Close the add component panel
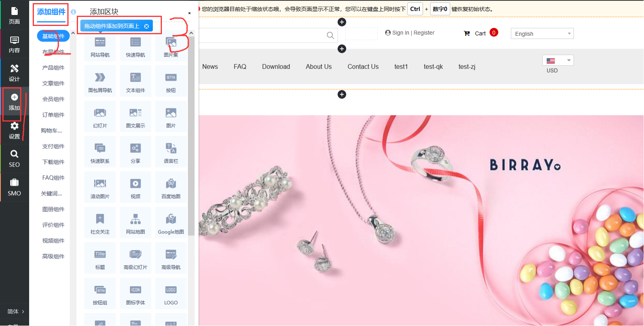644x326 pixels. pos(189,13)
